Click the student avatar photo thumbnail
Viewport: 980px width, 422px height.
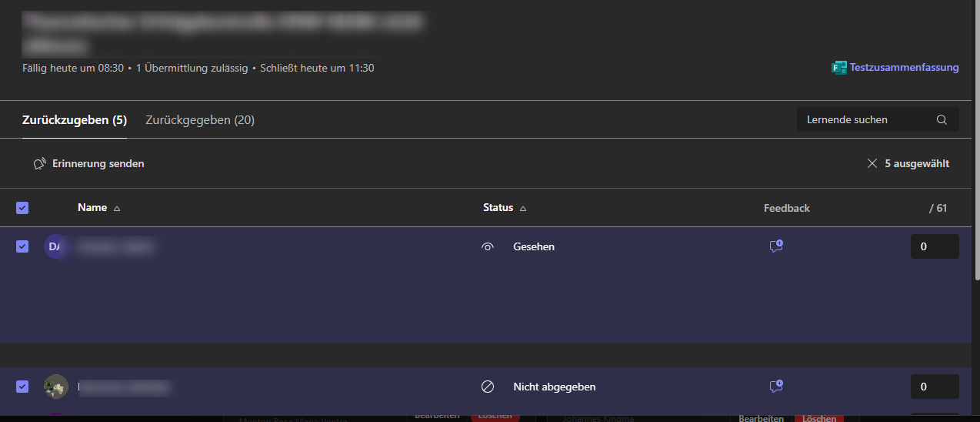coord(56,387)
